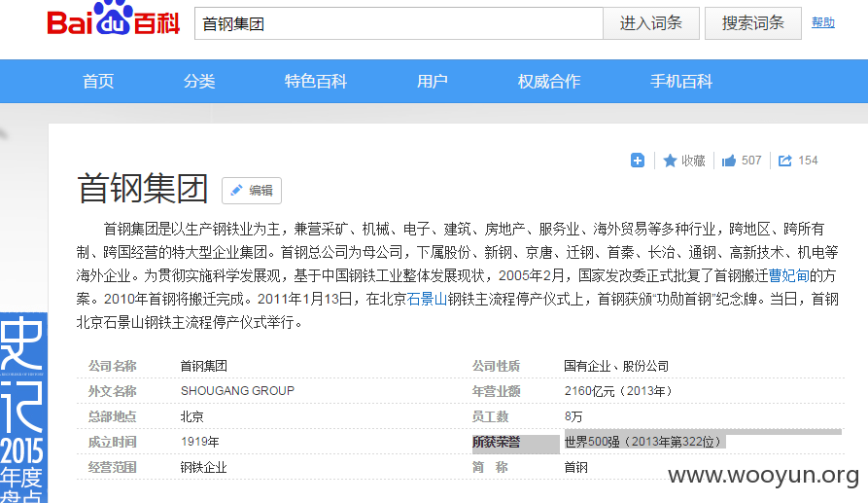The width and height of the screenshot is (868, 503).
Task: Follow the 石景山 link in the summary
Action: click(x=427, y=299)
